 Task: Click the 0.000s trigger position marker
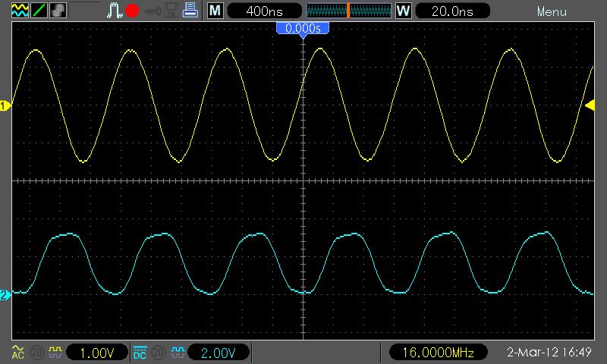(x=303, y=28)
